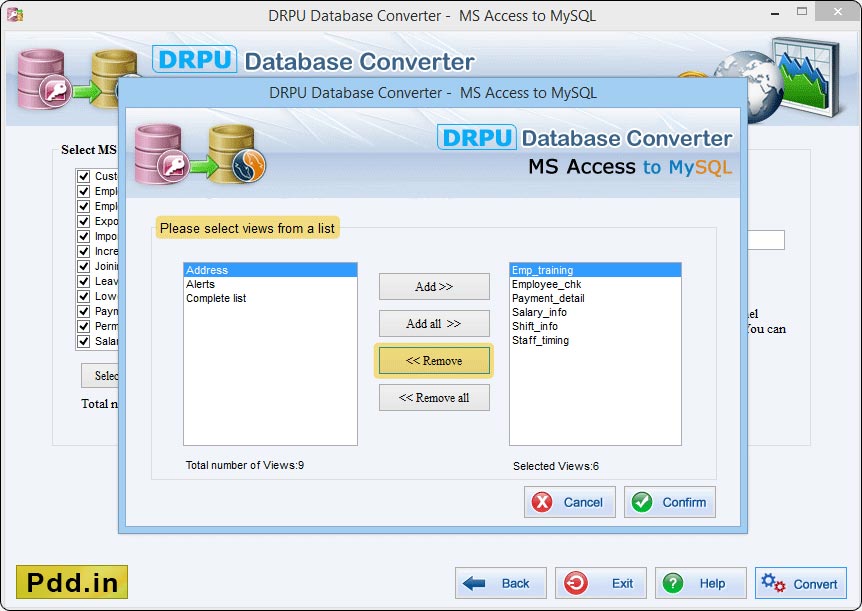The image size is (862, 611).
Task: Click the Add all >> button
Action: [434, 323]
